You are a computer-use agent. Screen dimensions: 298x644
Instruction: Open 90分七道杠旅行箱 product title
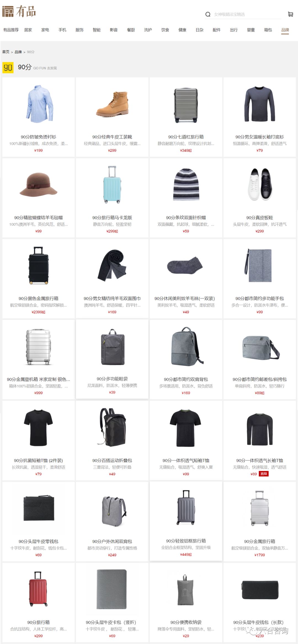click(186, 137)
